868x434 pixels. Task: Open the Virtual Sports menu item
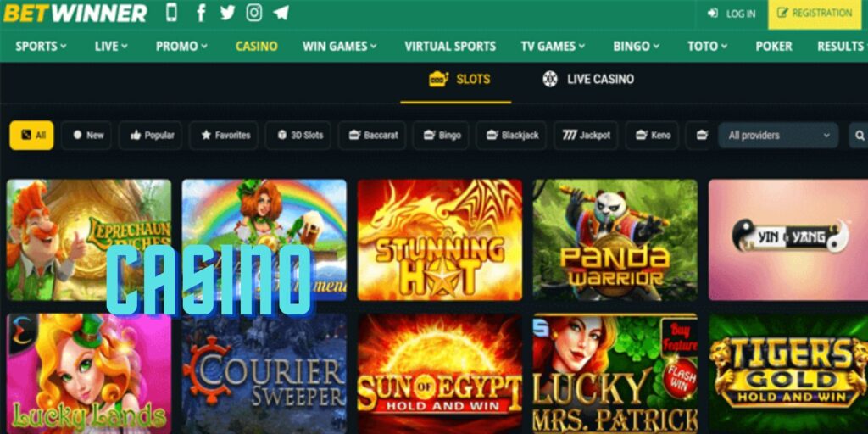click(x=450, y=47)
